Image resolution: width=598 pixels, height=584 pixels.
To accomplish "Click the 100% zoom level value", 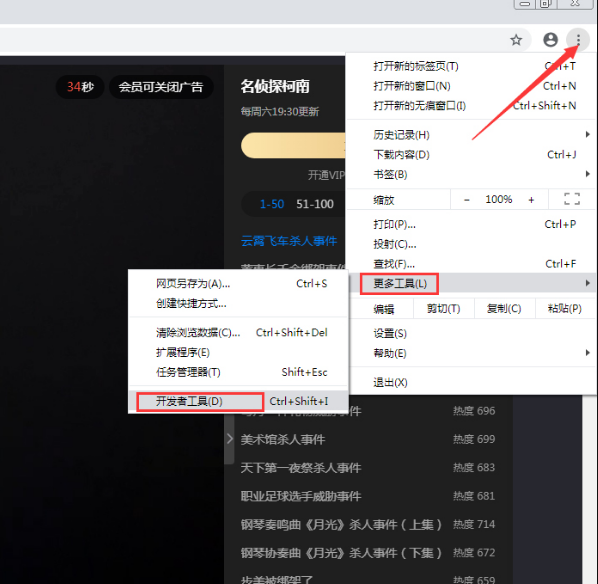I will click(498, 199).
